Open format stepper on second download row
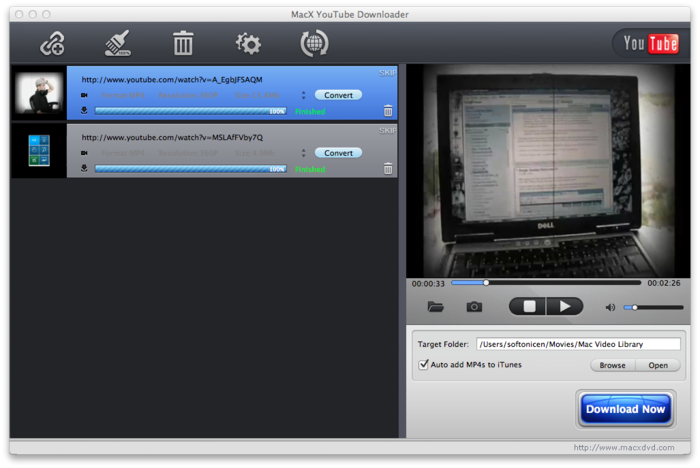This screenshot has width=700, height=468. click(x=303, y=153)
